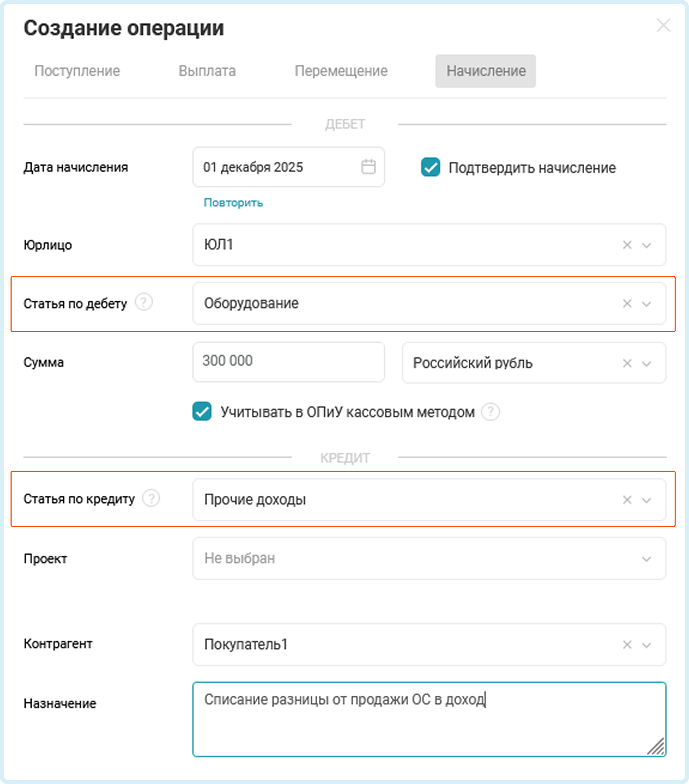The width and height of the screenshot is (689, 784).
Task: Clear the ЮЛ1 legal entity selection
Action: tap(627, 245)
